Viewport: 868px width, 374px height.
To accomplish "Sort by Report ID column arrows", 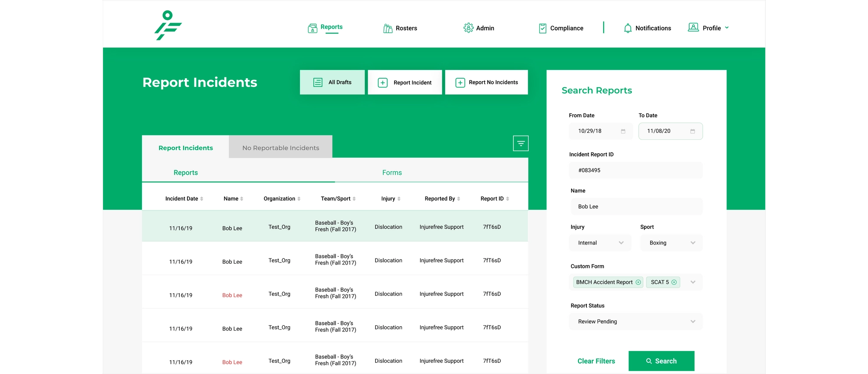I will [508, 199].
